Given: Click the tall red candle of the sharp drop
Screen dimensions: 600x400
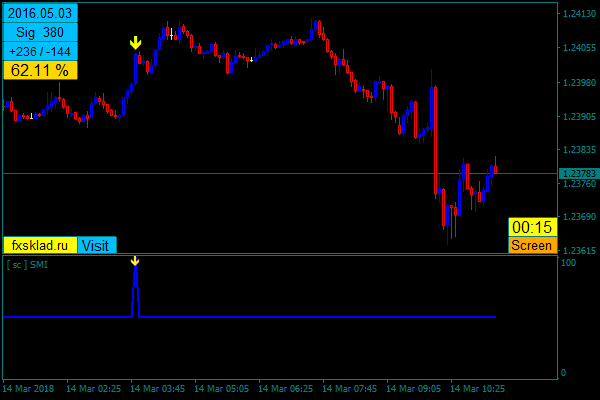Looking at the screenshot, I should [x=435, y=140].
